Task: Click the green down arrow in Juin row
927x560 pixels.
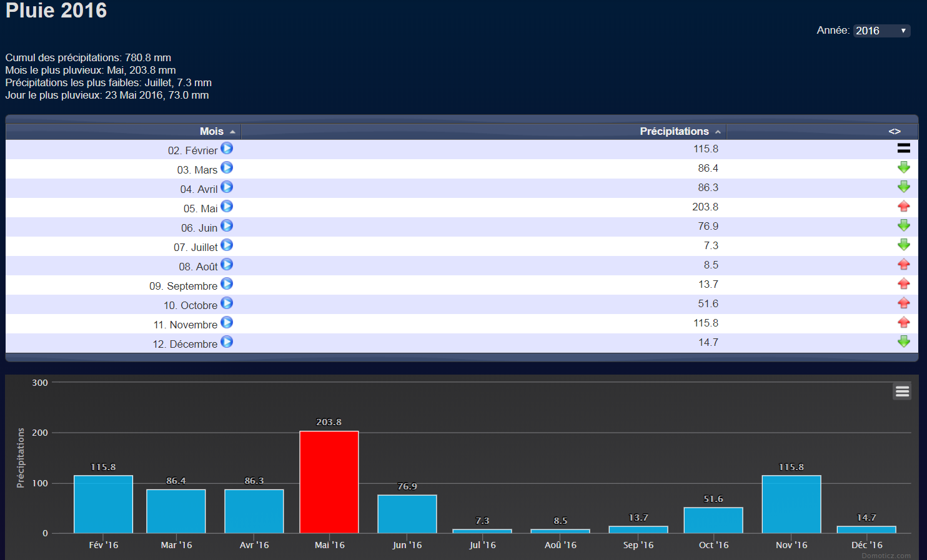Action: click(x=903, y=225)
